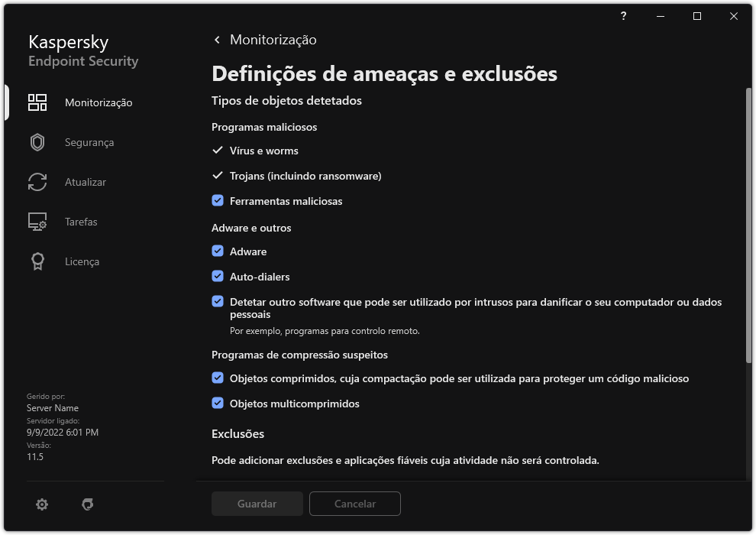The image size is (756, 535).
Task: Open help with the question mark icon
Action: point(622,16)
